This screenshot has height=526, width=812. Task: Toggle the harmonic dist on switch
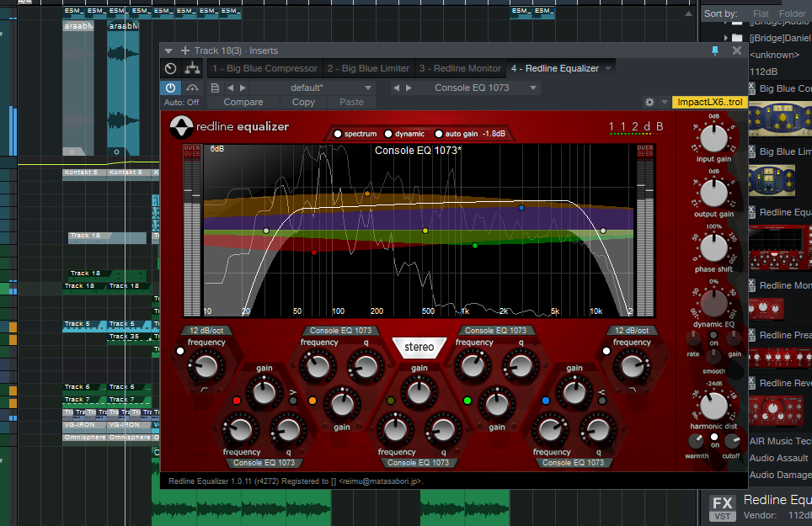[714, 438]
